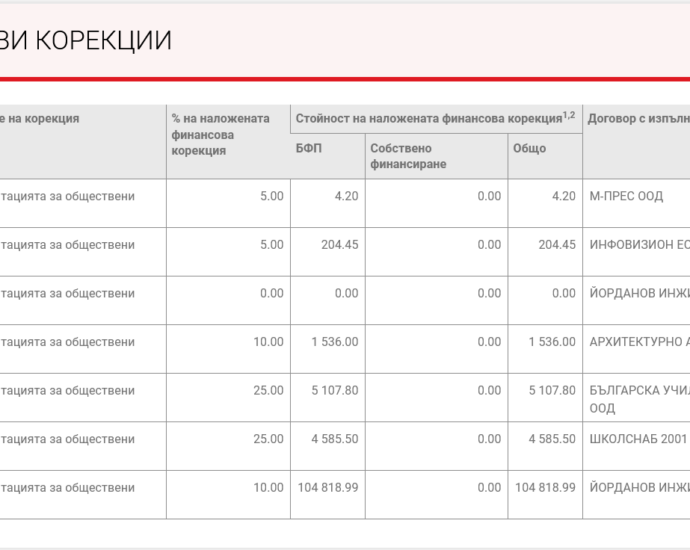Click the '% на наложената финансова корекция' column header
690x550 pixels.
point(228,142)
